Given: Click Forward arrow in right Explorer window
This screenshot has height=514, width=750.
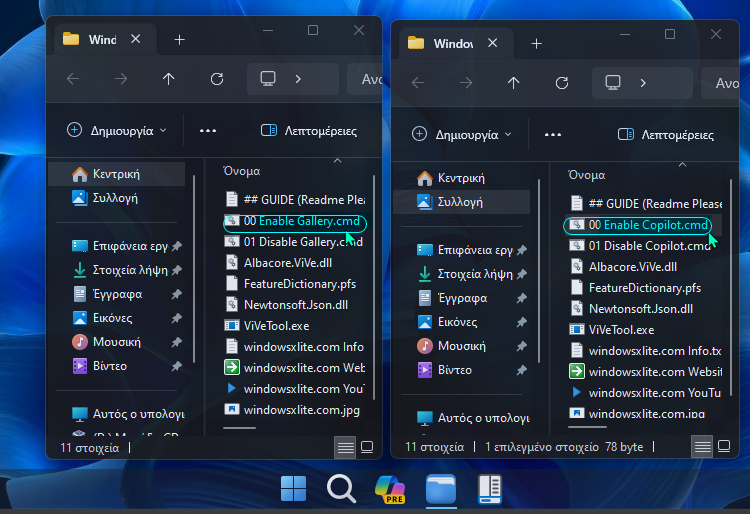Looking at the screenshot, I should pyautogui.click(x=466, y=83).
